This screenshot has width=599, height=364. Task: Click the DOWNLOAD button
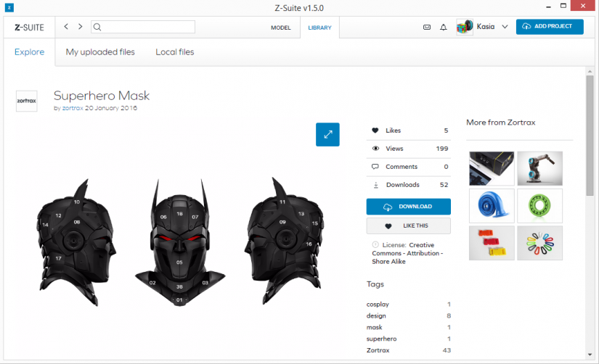tap(408, 207)
